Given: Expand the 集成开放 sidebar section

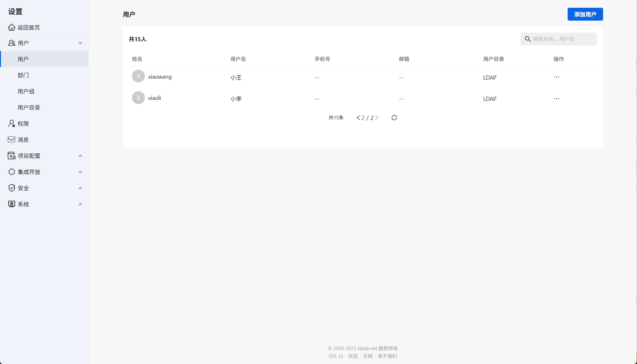Looking at the screenshot, I should pyautogui.click(x=80, y=172).
